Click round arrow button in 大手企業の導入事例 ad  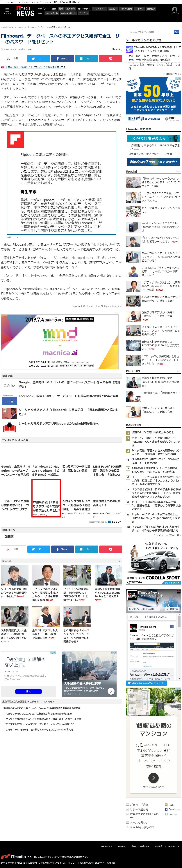point(111,691)
